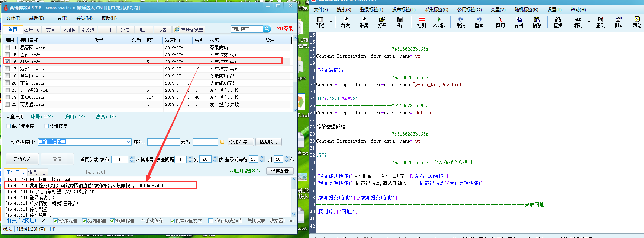Check the box for row 17 发好了.wzdr

pos(7,69)
